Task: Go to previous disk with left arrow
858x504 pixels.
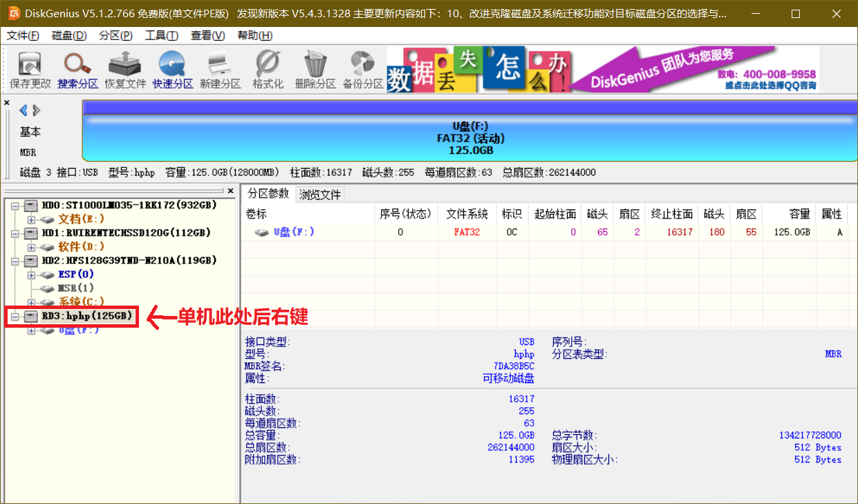Action: [24, 111]
